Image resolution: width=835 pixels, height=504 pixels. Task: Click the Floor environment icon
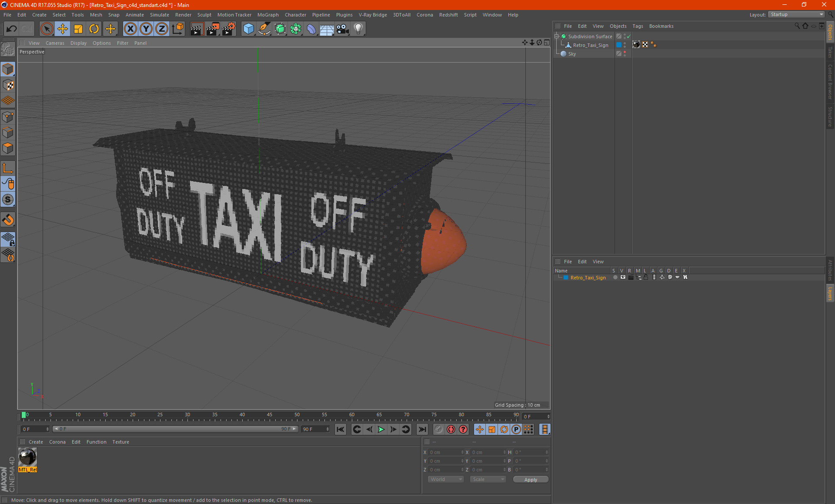(x=327, y=29)
